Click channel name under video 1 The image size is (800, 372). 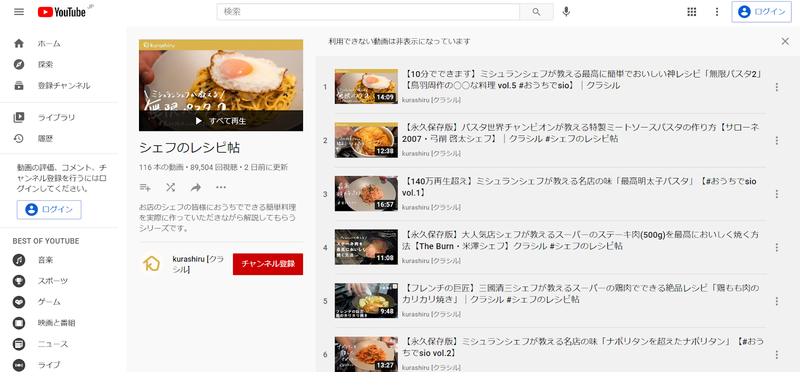click(432, 100)
